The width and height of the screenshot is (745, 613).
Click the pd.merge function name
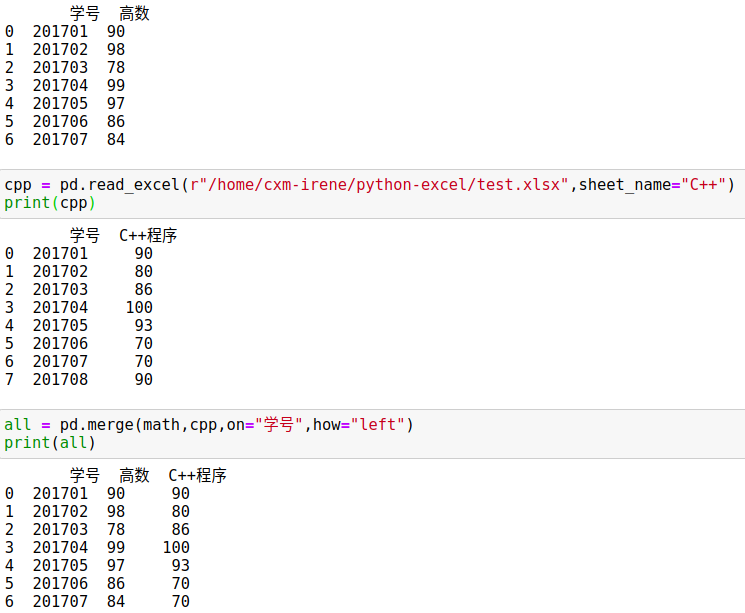point(96,424)
